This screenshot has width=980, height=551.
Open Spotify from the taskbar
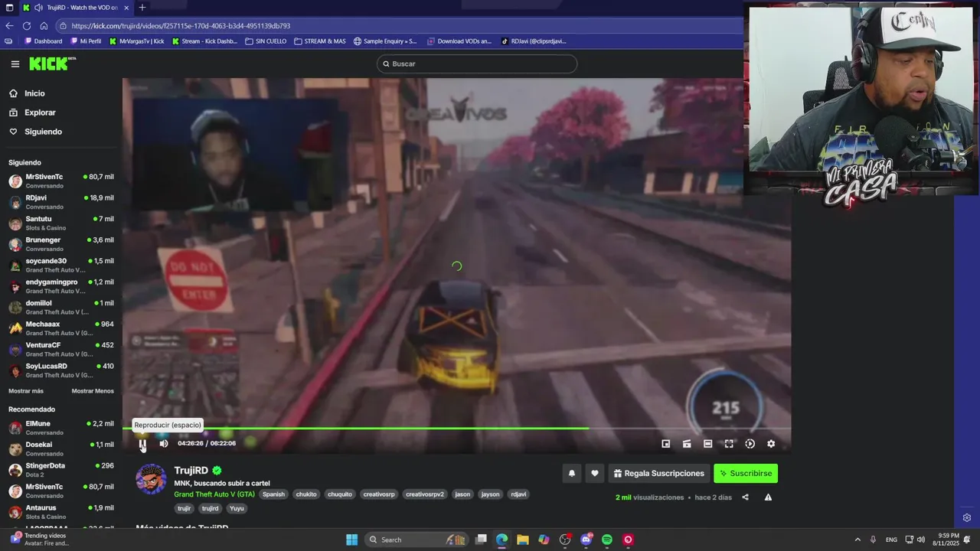tap(607, 540)
